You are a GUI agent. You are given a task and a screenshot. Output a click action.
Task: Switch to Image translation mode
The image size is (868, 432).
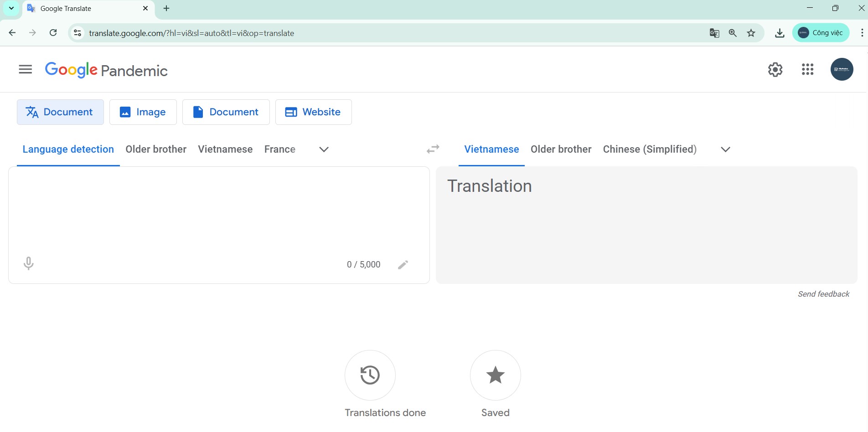pos(143,112)
